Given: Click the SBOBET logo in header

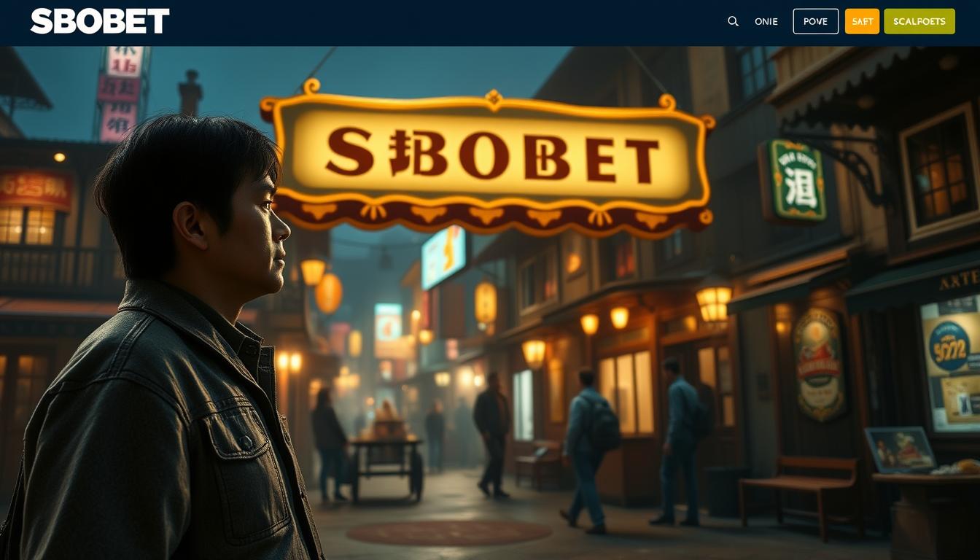Looking at the screenshot, I should [x=100, y=21].
